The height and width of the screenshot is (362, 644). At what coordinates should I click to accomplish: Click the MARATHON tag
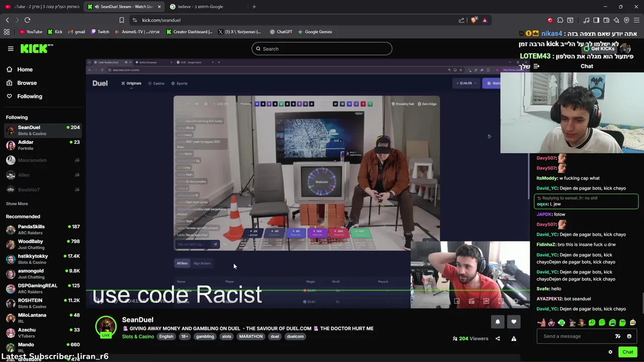tap(251, 336)
